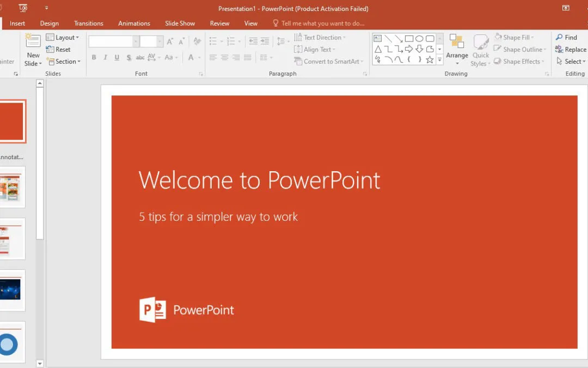The height and width of the screenshot is (368, 588).
Task: Select the straight Line shape
Action: (388, 38)
